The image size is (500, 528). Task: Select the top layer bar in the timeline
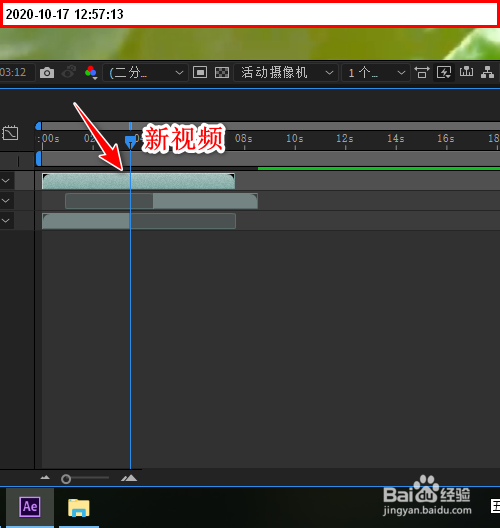point(138,181)
